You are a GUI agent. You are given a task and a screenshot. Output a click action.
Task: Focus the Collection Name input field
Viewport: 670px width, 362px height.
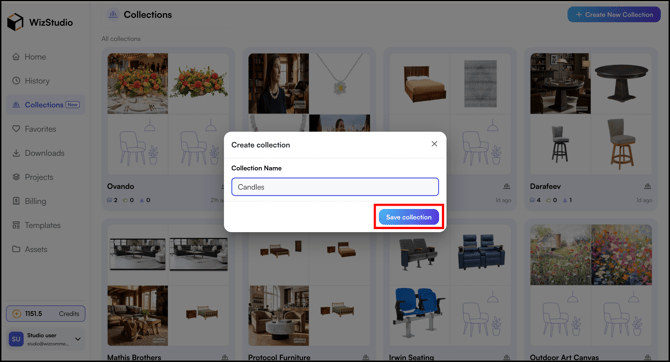point(335,187)
